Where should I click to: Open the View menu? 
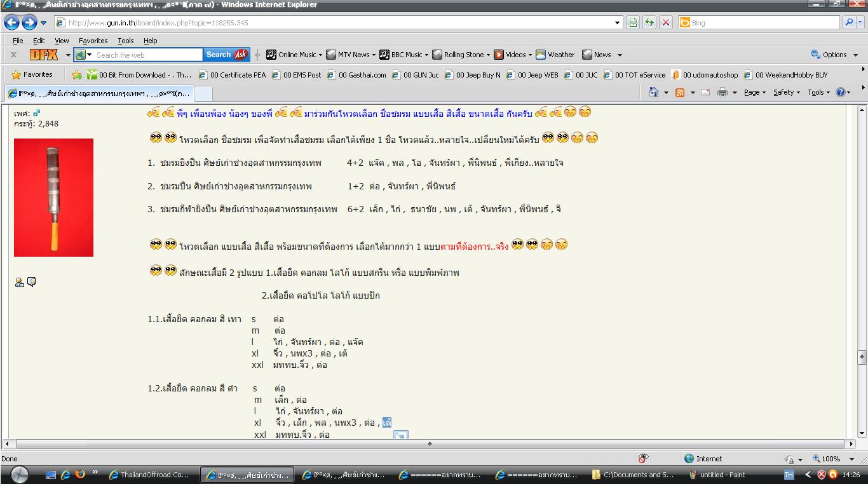tap(62, 41)
